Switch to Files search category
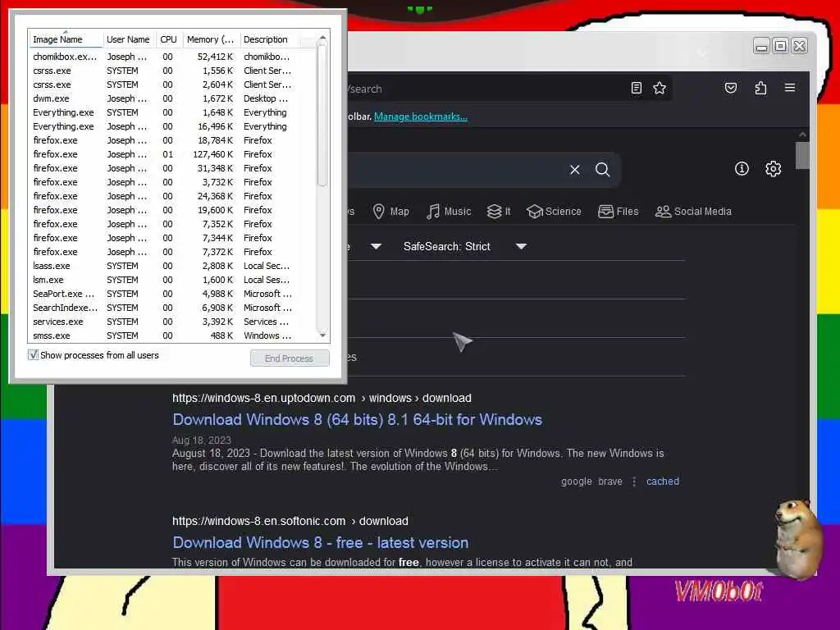The image size is (840, 630). (619, 212)
